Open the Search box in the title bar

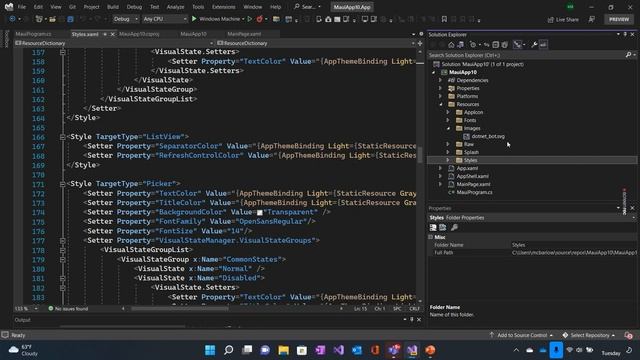307,7
